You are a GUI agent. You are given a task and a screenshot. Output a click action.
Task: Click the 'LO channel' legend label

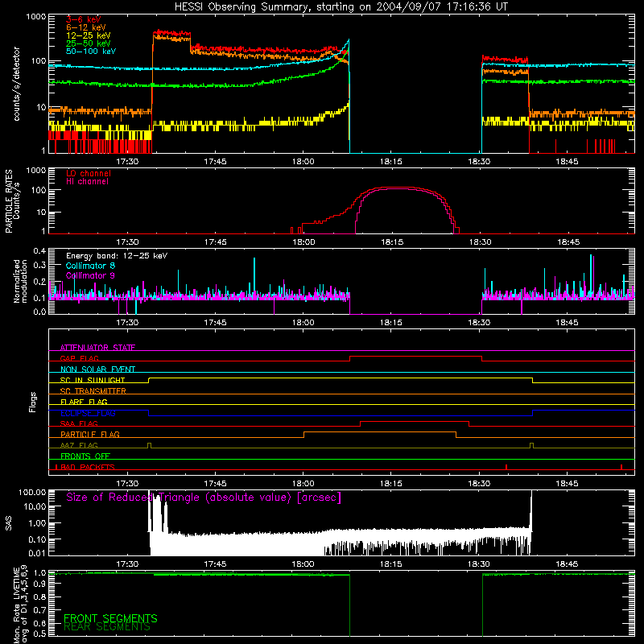[x=89, y=173]
